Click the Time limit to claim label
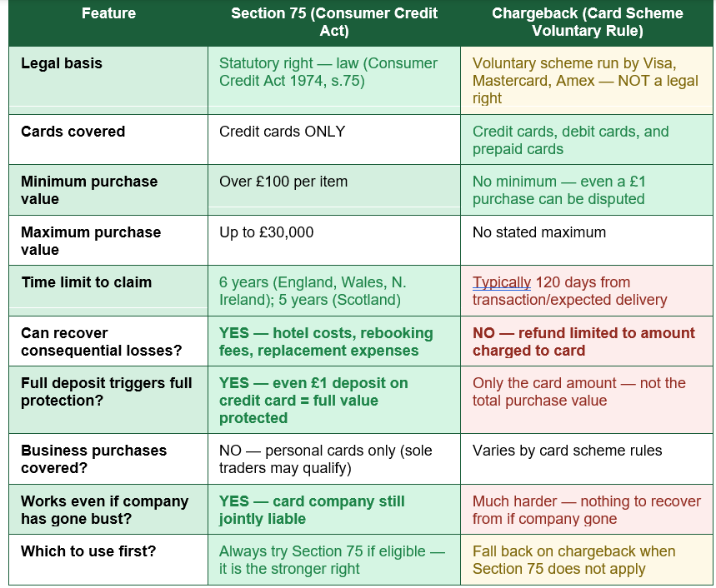This screenshot has height=588, width=716. tap(87, 282)
